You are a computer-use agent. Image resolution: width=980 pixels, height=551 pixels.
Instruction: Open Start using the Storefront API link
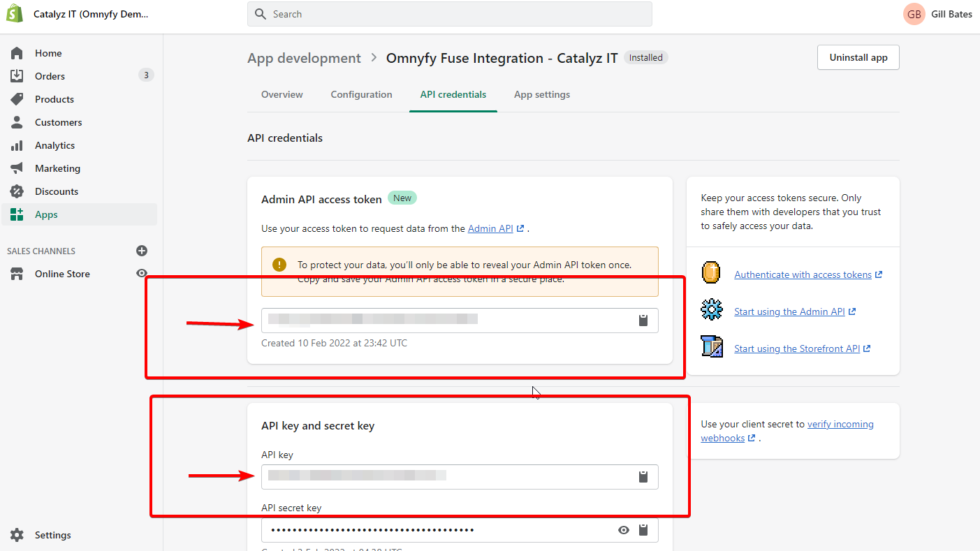tap(797, 348)
